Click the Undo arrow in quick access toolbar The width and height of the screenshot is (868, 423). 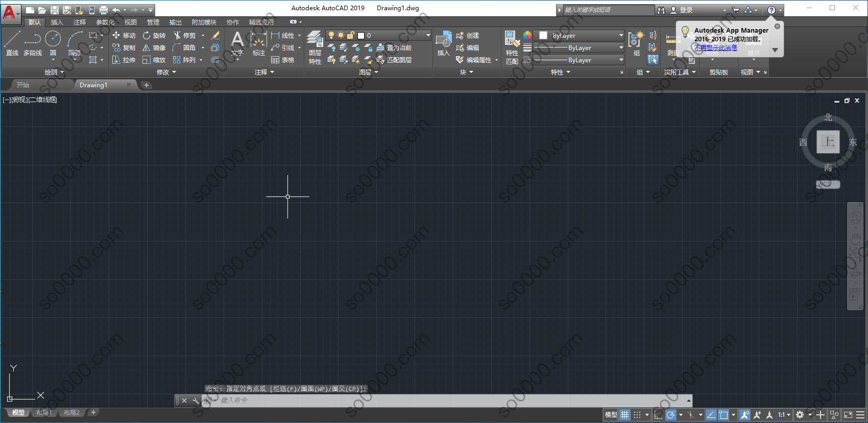pyautogui.click(x=116, y=10)
